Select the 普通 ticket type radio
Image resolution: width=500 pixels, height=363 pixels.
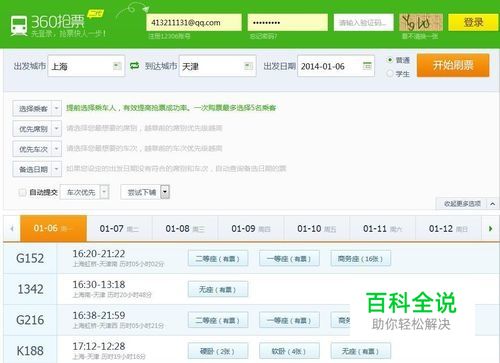(389, 60)
